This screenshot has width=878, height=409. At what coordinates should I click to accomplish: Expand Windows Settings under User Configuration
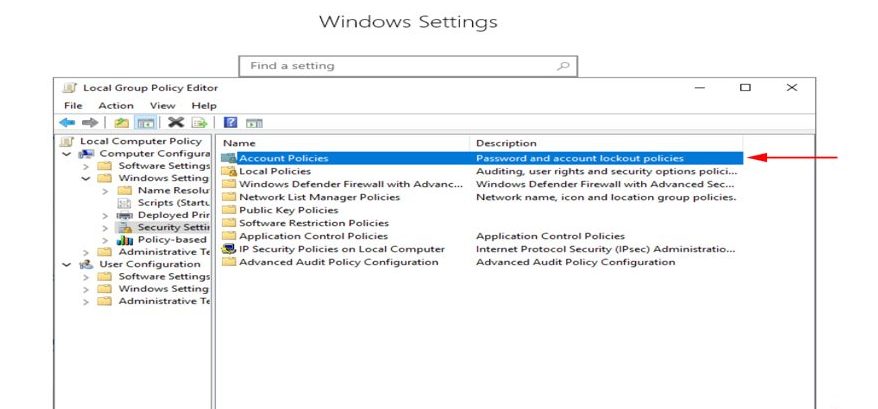[86, 289]
